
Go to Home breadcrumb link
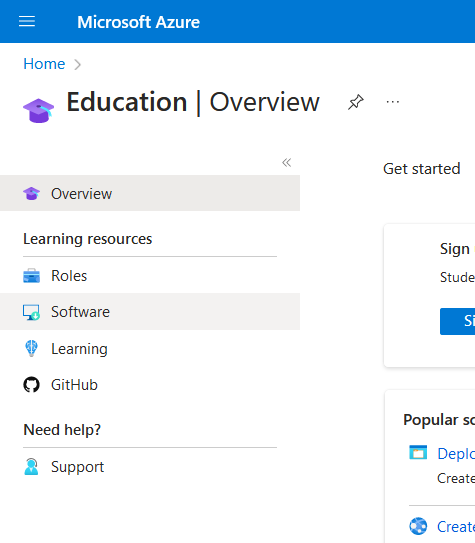coord(44,64)
